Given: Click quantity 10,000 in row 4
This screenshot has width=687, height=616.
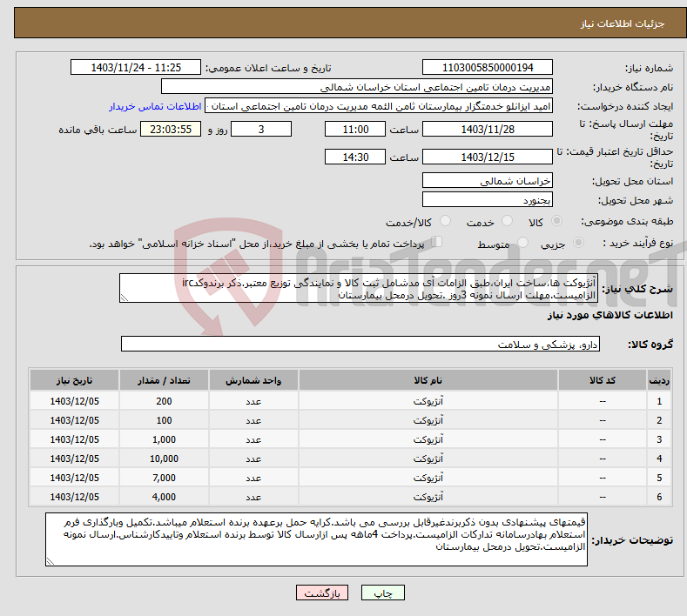Looking at the screenshot, I should point(164,459).
